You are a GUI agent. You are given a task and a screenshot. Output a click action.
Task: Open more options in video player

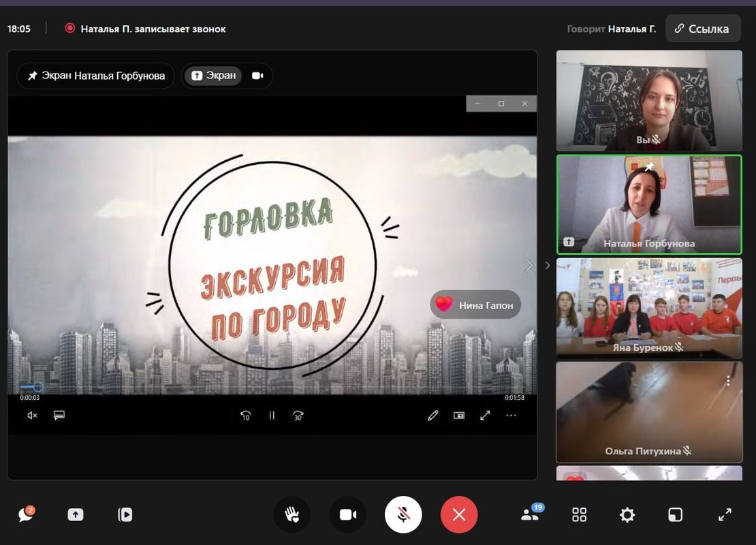pos(511,416)
